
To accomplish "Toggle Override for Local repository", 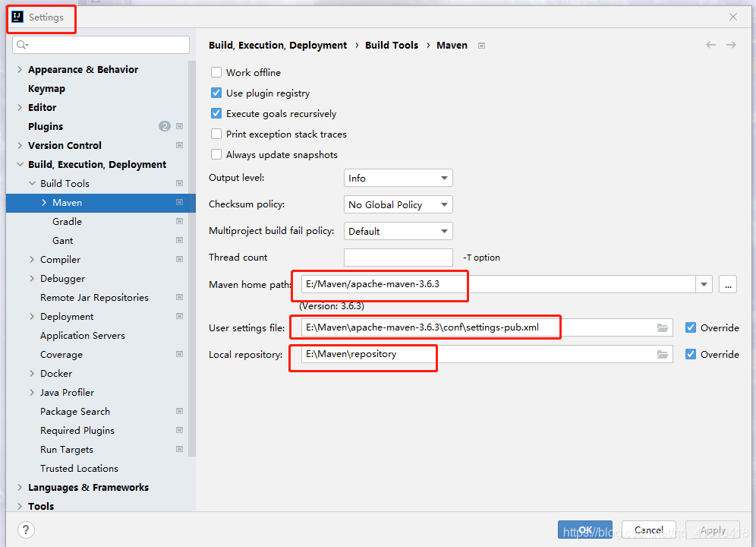I will pos(691,354).
